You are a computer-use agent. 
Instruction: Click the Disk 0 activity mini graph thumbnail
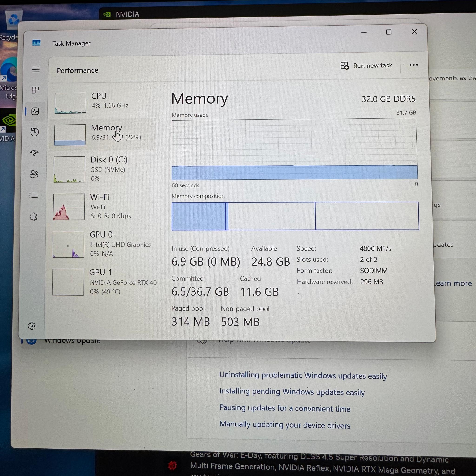pos(69,169)
